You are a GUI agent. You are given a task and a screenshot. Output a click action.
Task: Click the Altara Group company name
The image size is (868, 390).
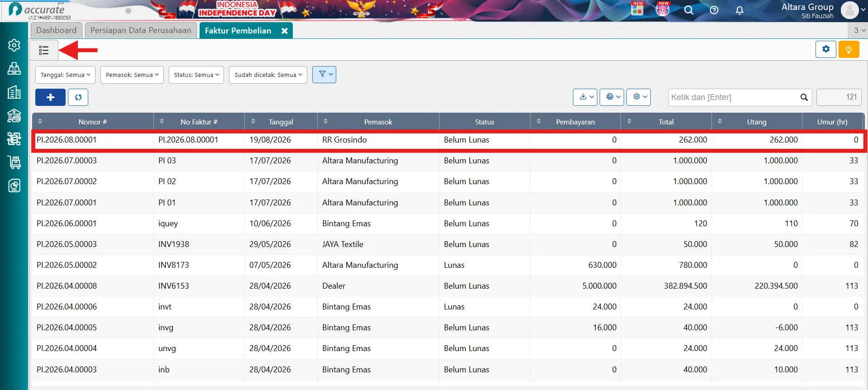(807, 7)
